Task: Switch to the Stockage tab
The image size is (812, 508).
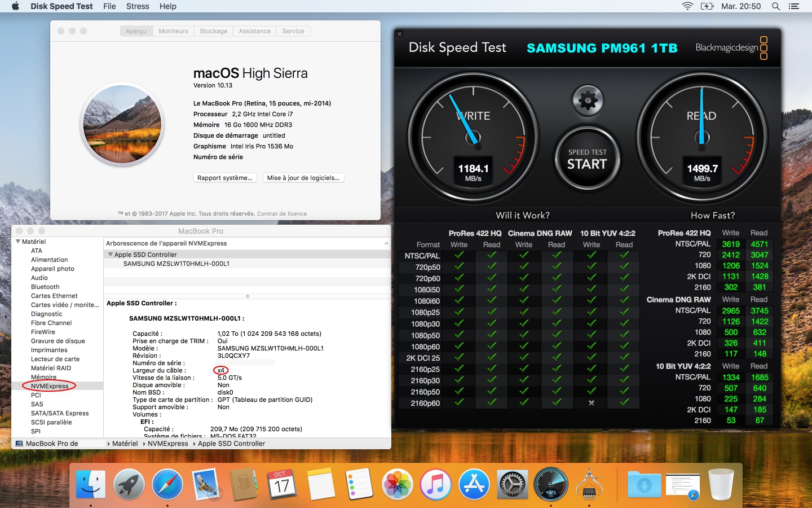Action: click(x=213, y=31)
